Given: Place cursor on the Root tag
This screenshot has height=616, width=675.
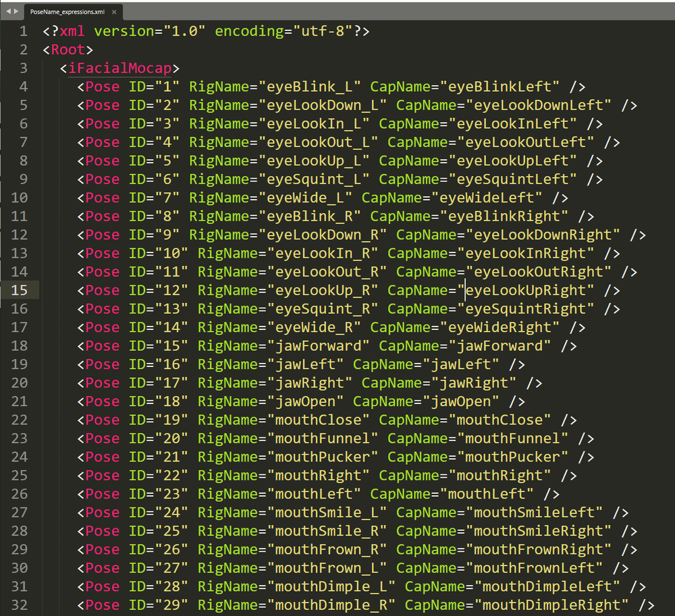Looking at the screenshot, I should (x=68, y=50).
